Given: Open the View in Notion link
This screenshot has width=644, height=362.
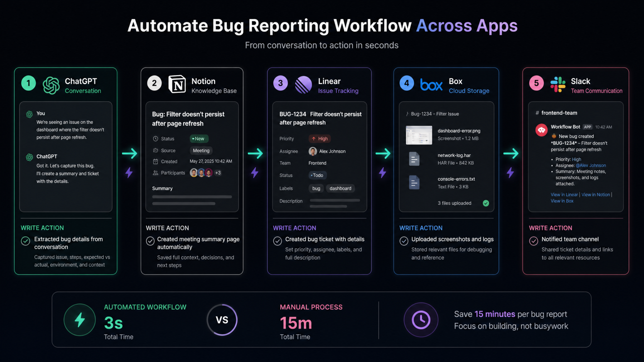Looking at the screenshot, I should point(596,195).
